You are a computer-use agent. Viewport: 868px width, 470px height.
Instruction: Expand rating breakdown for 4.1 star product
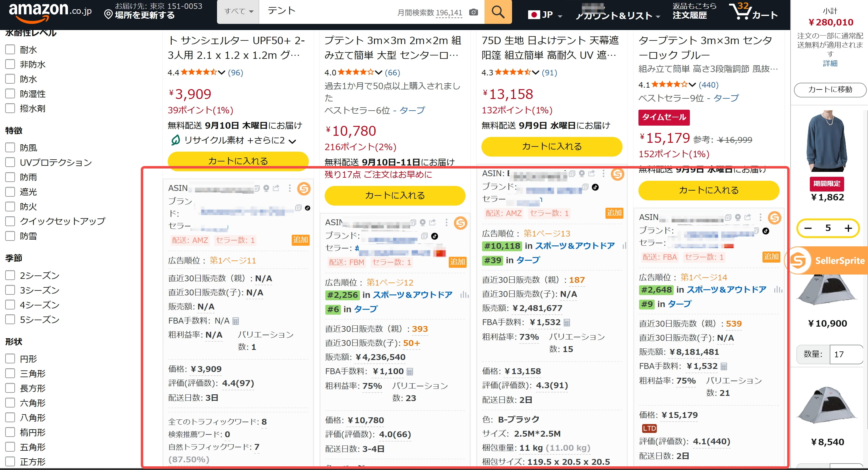pyautogui.click(x=692, y=84)
